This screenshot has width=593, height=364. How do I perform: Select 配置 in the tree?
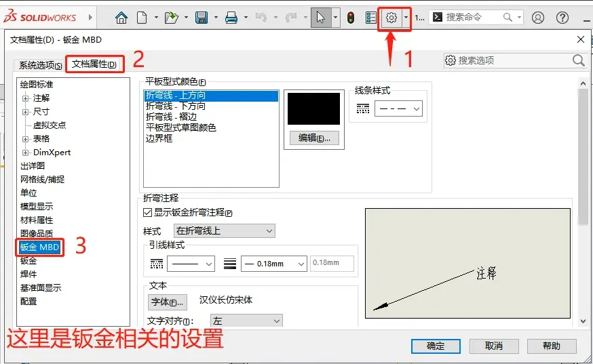click(28, 302)
